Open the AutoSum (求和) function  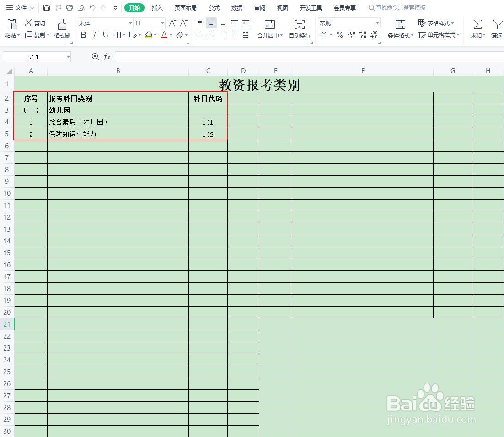[477, 28]
